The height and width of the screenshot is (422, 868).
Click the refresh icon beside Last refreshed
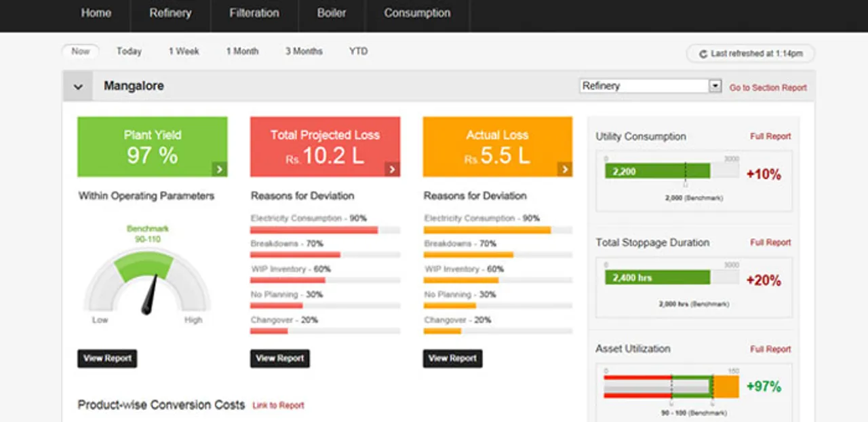(x=703, y=54)
